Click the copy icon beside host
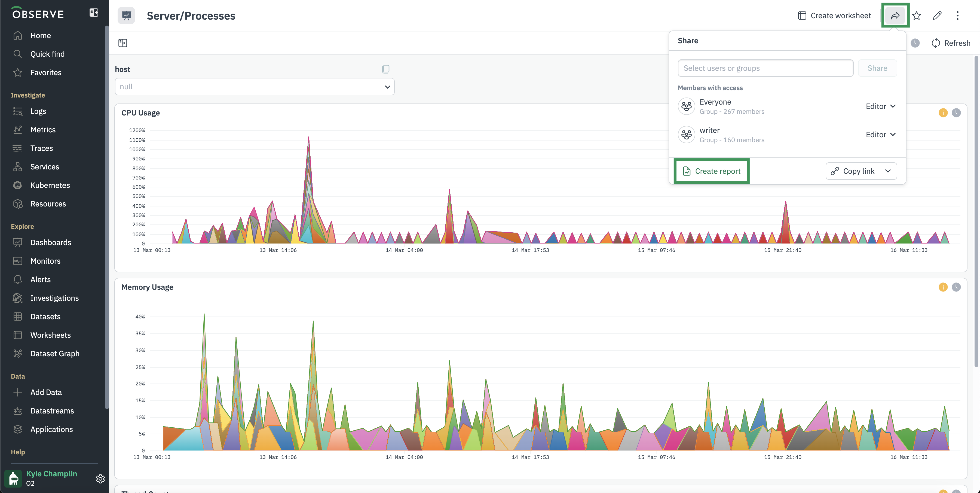This screenshot has width=980, height=493. (x=385, y=69)
